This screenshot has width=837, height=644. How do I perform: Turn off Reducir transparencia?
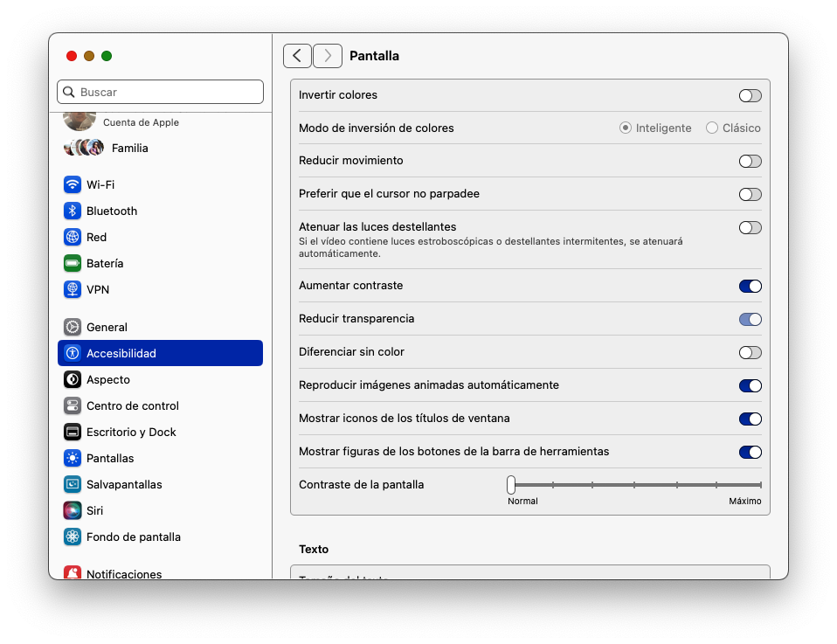pyautogui.click(x=750, y=319)
